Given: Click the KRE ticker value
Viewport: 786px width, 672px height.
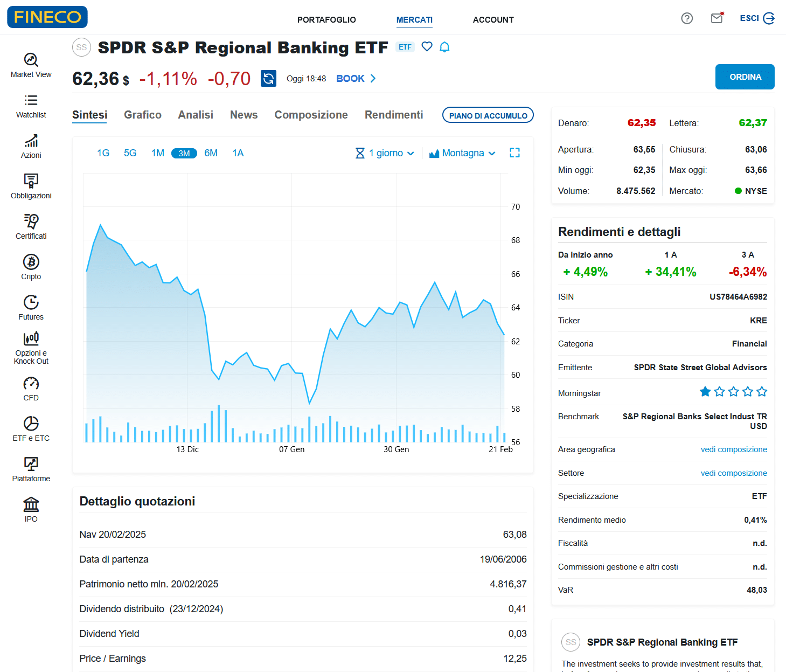Looking at the screenshot, I should click(x=758, y=321).
